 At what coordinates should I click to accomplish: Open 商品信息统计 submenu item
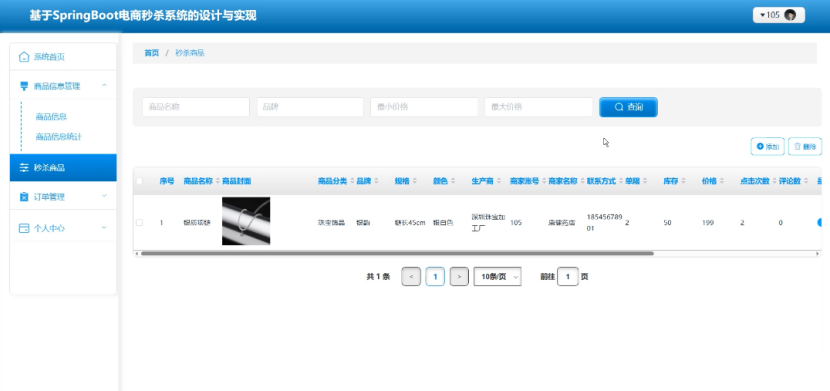click(58, 137)
